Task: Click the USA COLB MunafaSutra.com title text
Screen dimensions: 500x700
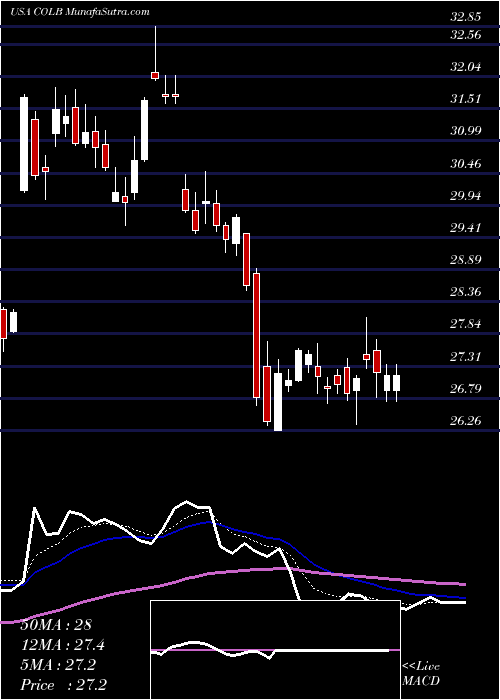Action: coord(80,12)
